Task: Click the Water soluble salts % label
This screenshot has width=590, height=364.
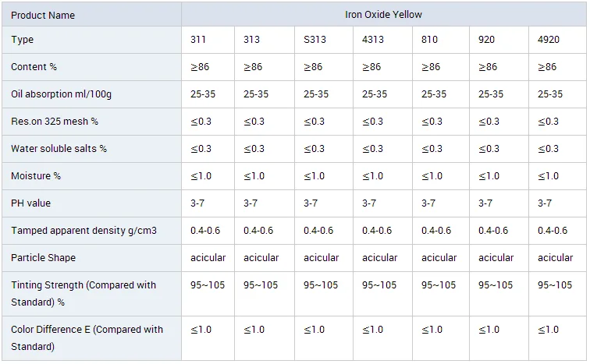Action: 59,149
